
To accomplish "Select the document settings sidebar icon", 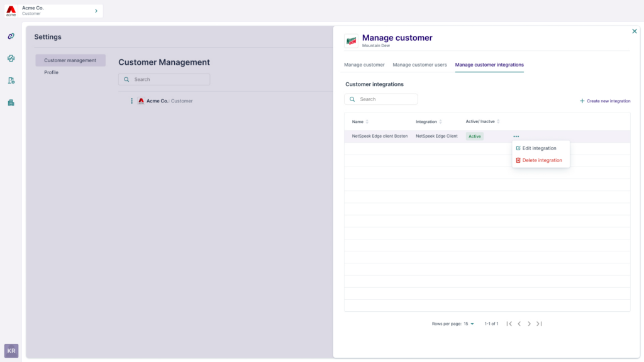I will [x=11, y=80].
